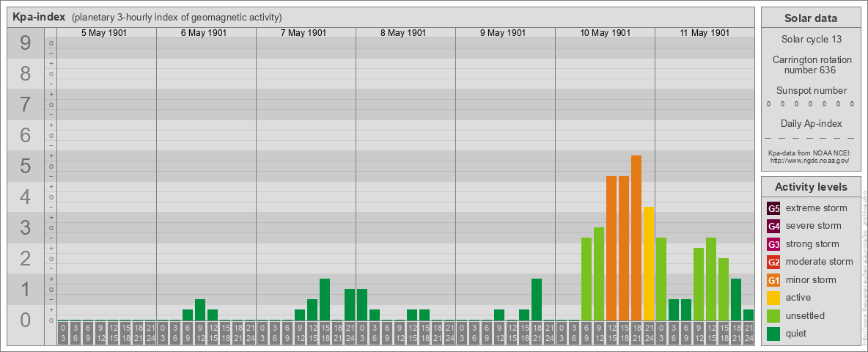The height and width of the screenshot is (352, 868).
Task: Click the yellow 'active' legend swatch
Action: pyautogui.click(x=773, y=298)
